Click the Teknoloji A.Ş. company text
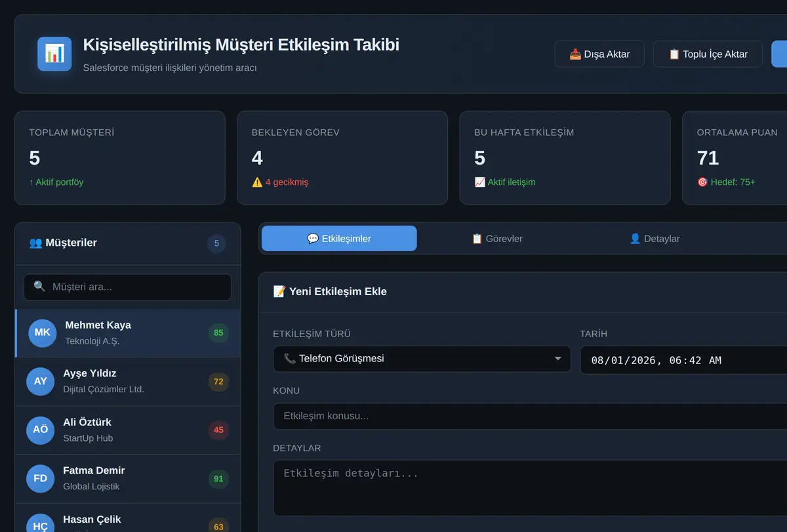Screen dimensions: 787x532 [92, 341]
